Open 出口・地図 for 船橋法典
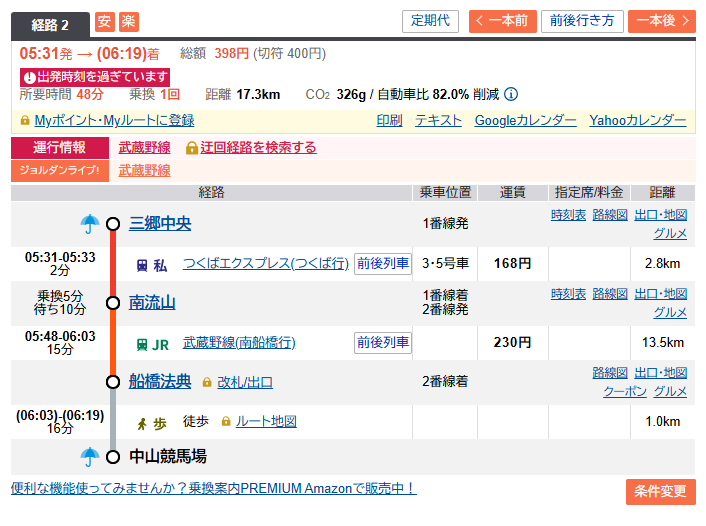 click(x=661, y=373)
